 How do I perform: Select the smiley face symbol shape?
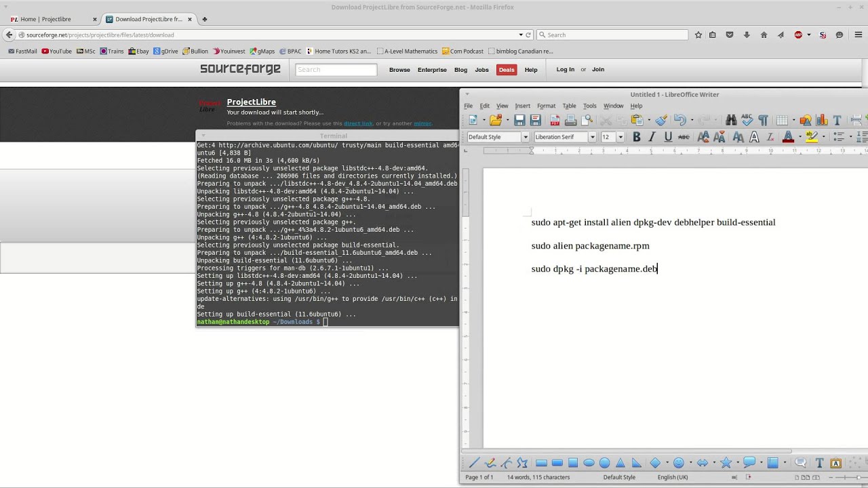point(679,463)
